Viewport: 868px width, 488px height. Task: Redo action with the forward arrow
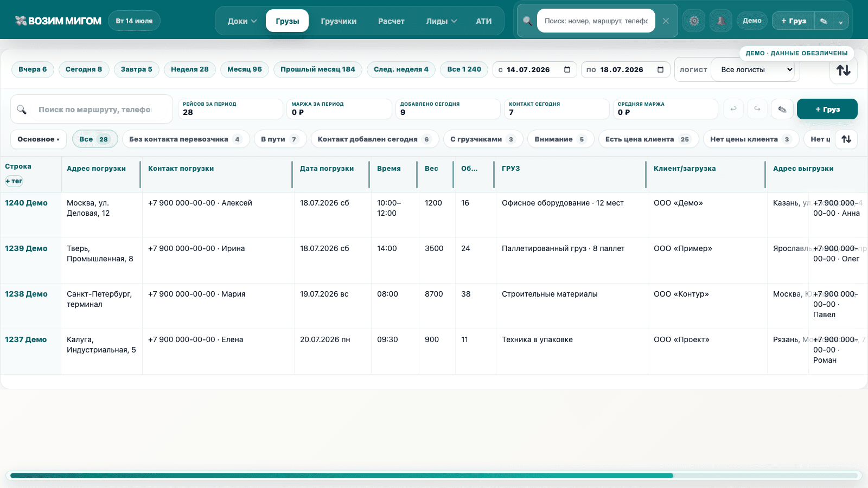[x=757, y=109]
